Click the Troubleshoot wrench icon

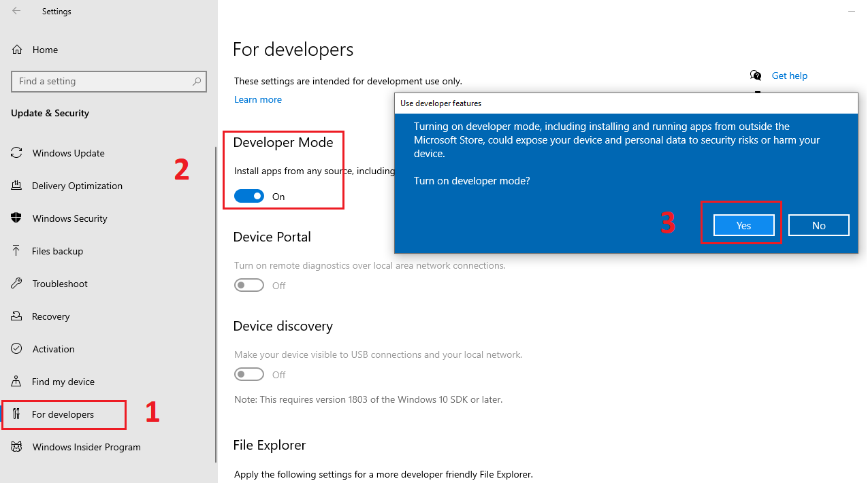click(17, 284)
